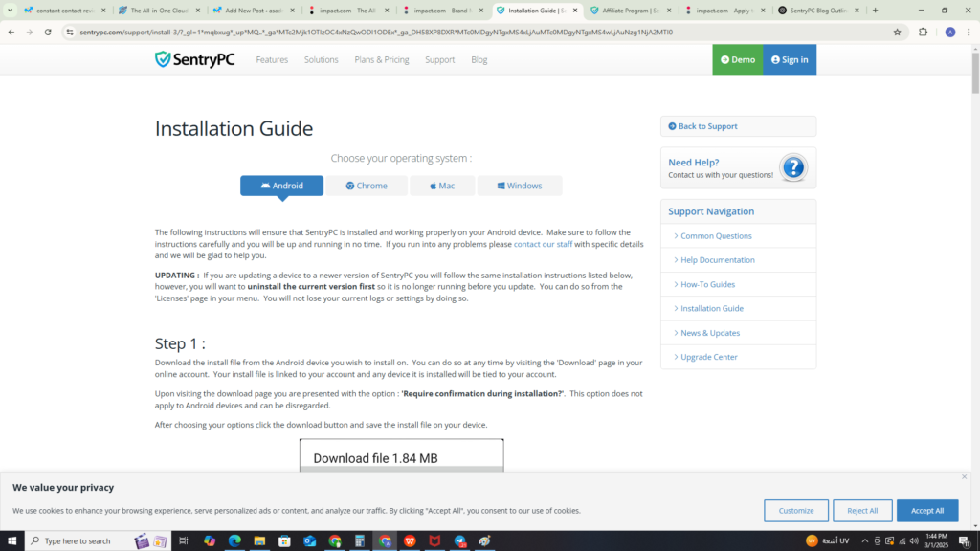Click the browser back arrow
The width and height of the screenshot is (980, 551).
click(11, 32)
